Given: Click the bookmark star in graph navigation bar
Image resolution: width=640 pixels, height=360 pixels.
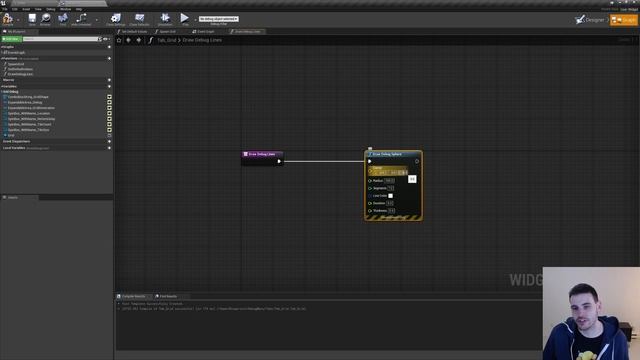Looking at the screenshot, I should tap(119, 40).
